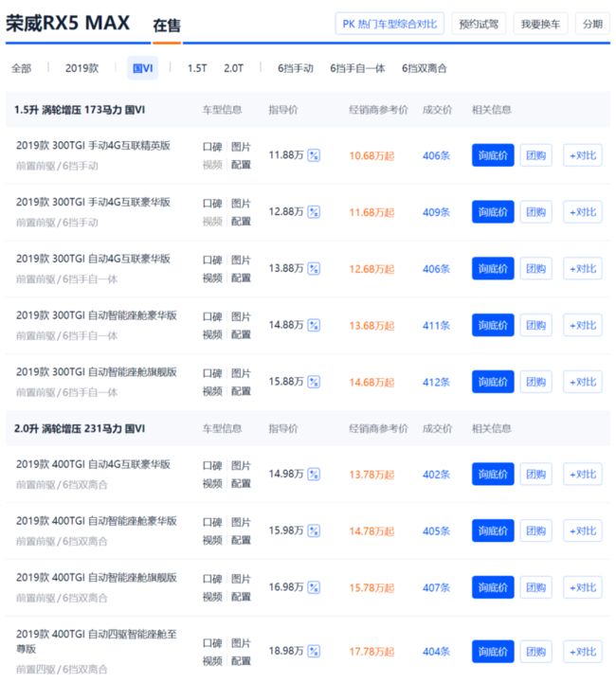Click 询底价 for 400TGI 自动4G互联豪华版
The image size is (616, 683).
pos(493,474)
